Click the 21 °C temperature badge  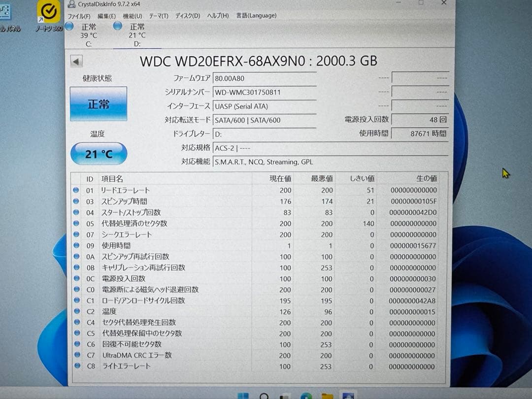[x=98, y=154]
